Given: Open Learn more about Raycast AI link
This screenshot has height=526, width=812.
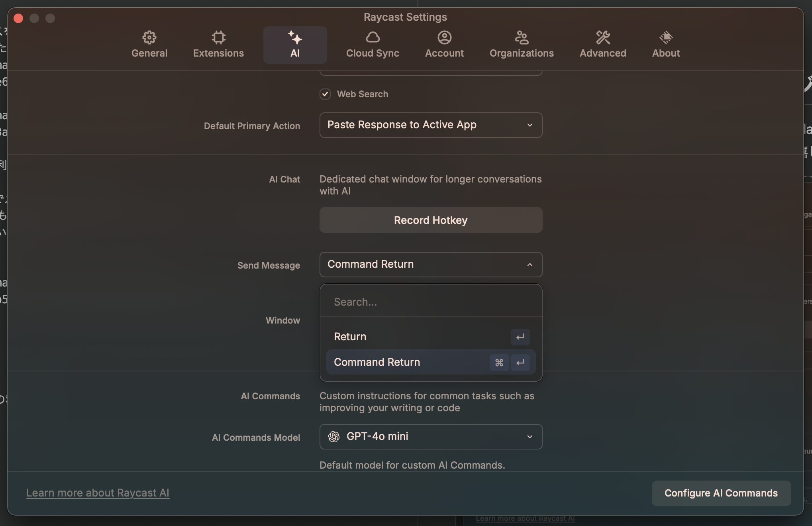Looking at the screenshot, I should (x=98, y=493).
